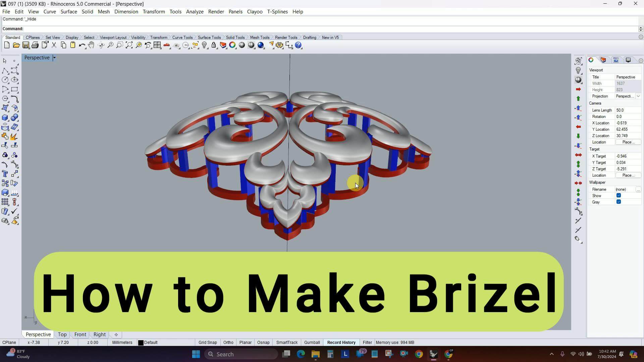
Task: Toggle the Wallpaper Show checkbox
Action: pyautogui.click(x=619, y=196)
